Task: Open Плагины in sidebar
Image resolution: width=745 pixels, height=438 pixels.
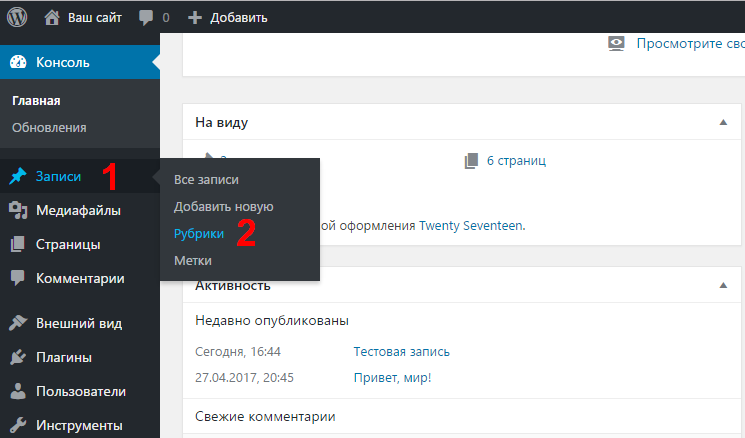Action: pyautogui.click(x=64, y=357)
